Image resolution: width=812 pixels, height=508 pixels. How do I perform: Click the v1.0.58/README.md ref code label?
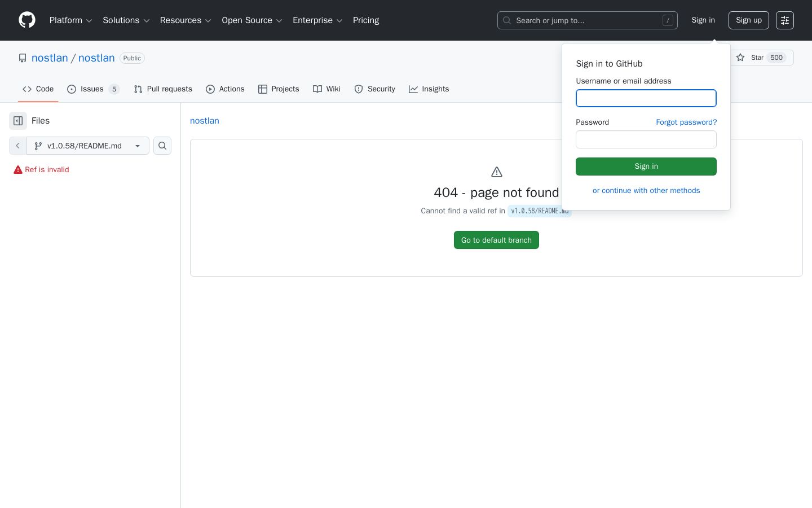(x=540, y=211)
